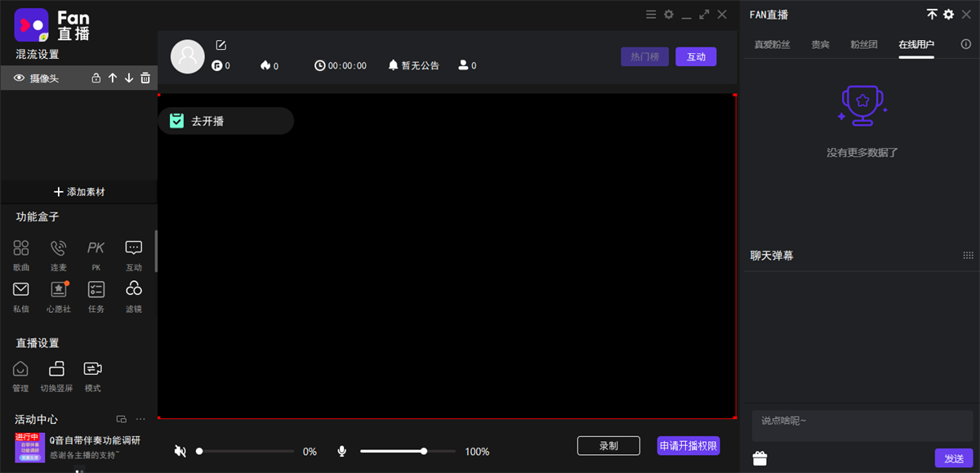Toggle the lock on 摄像头 source
Viewport: 980px width, 473px height.
(96, 78)
